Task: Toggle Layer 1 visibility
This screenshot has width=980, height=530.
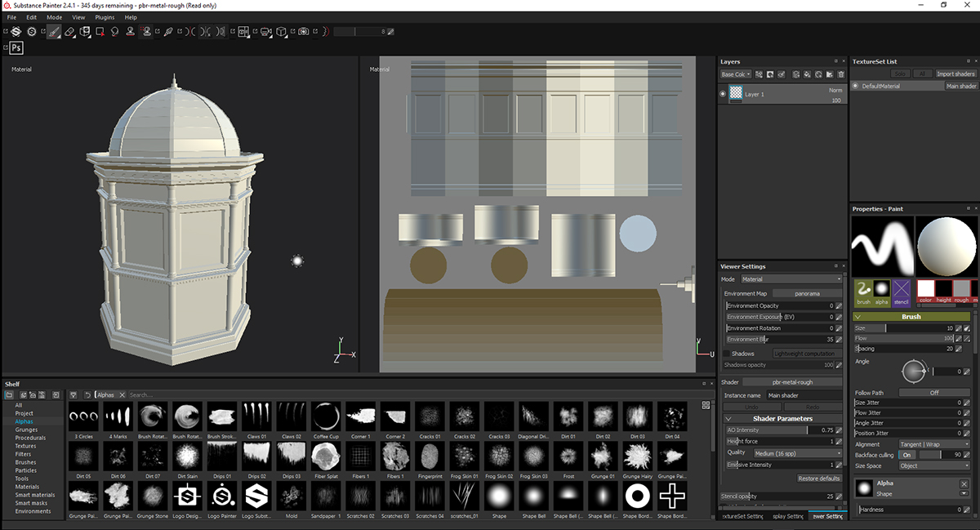Action: [723, 94]
